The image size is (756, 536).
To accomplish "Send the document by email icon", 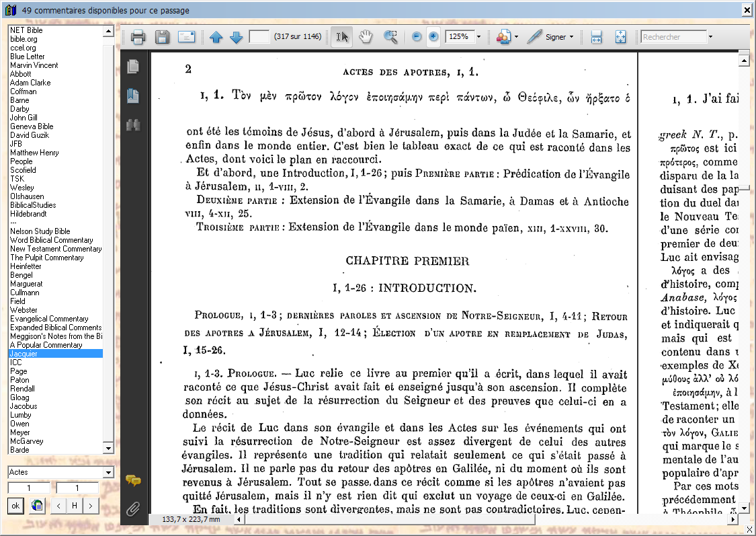I will pyautogui.click(x=187, y=37).
